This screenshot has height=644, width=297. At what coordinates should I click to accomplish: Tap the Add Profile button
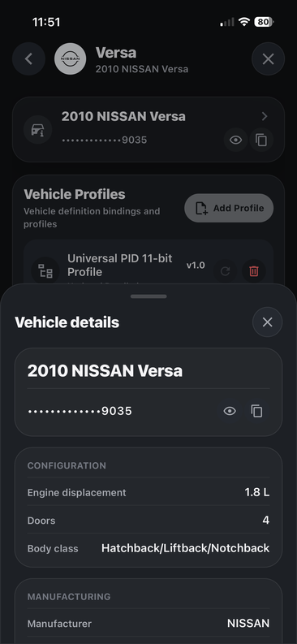coord(229,208)
